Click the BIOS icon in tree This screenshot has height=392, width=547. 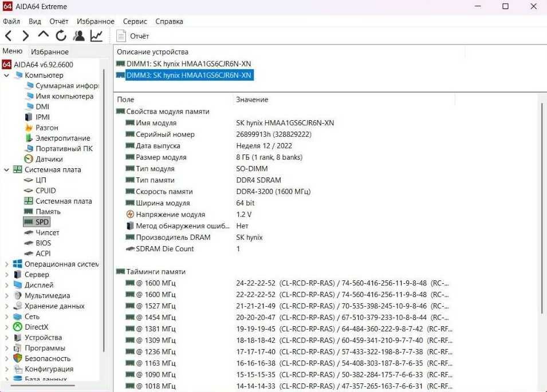coord(29,243)
